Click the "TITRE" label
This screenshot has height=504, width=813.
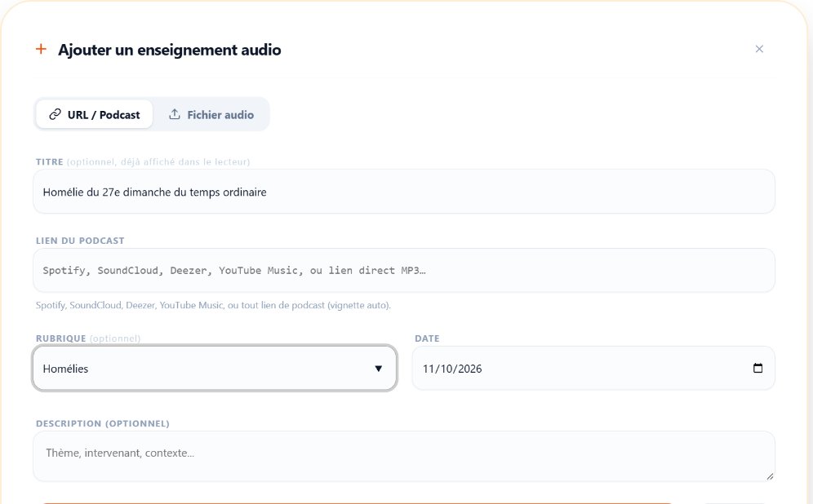49,162
